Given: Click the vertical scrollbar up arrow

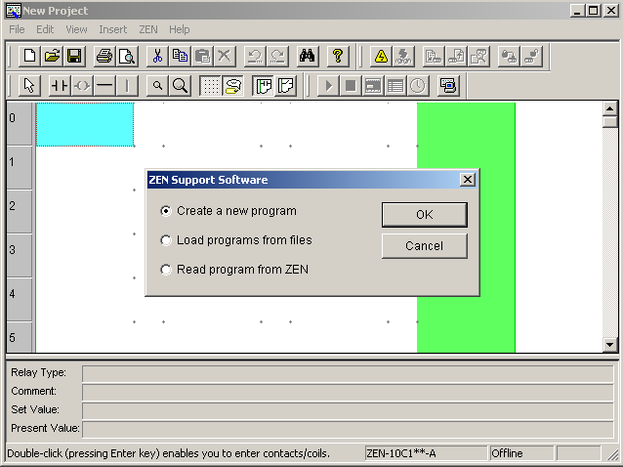Looking at the screenshot, I should coord(609,109).
